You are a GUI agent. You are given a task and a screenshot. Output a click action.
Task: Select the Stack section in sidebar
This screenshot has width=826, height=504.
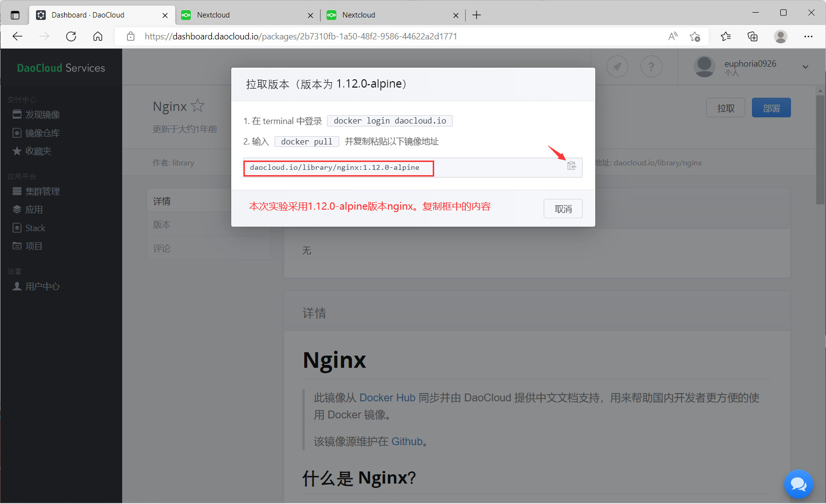click(x=34, y=227)
